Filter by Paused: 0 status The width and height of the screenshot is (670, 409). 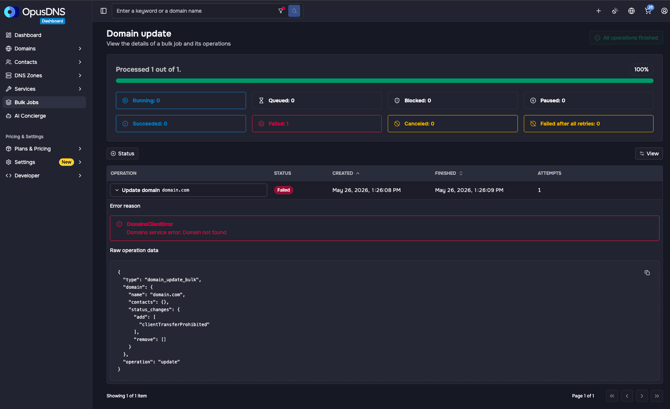(x=588, y=100)
